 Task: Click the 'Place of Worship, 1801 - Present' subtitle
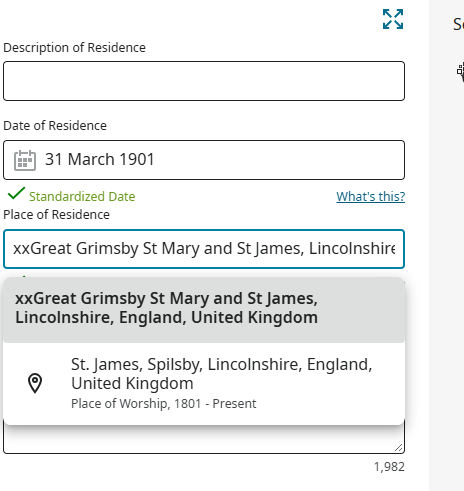164,404
